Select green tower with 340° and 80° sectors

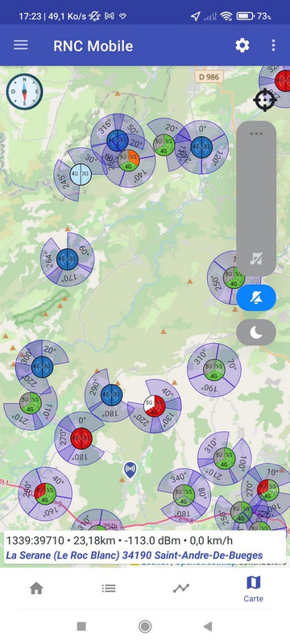[184, 495]
